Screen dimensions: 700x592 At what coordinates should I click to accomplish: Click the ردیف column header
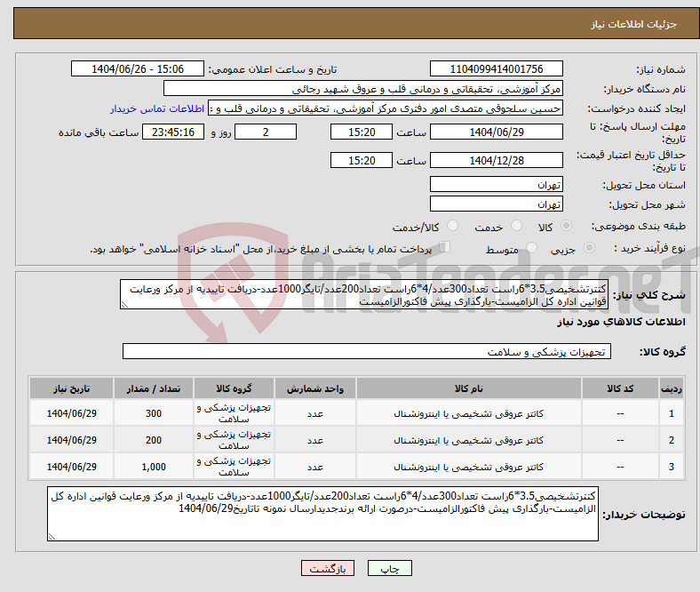(x=672, y=388)
